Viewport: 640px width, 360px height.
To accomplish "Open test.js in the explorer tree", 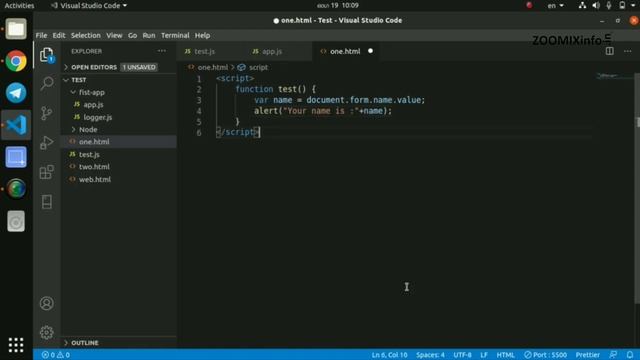I will pyautogui.click(x=119, y=154).
